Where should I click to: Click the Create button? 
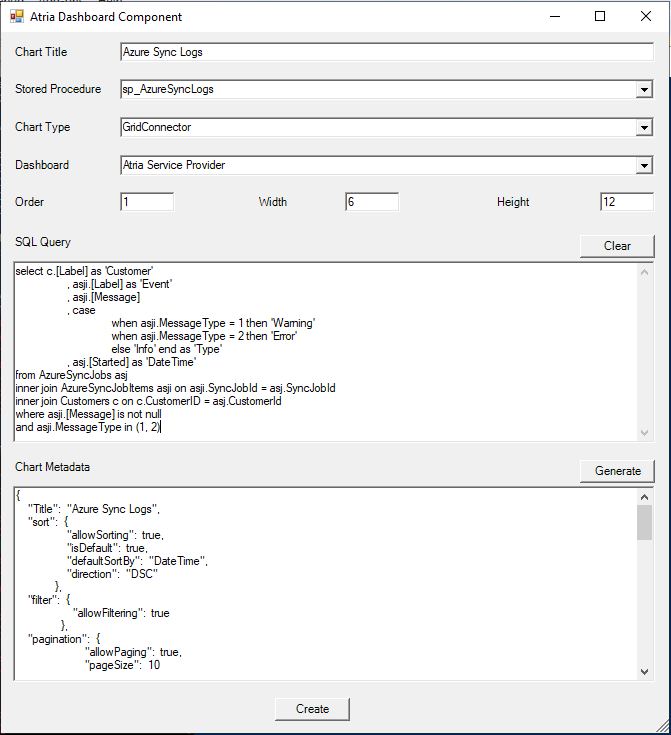tap(312, 709)
